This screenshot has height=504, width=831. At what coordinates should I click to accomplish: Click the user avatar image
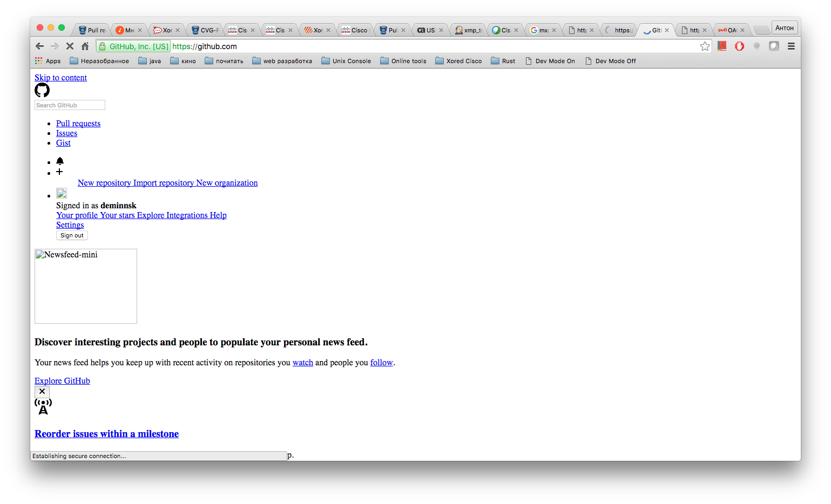click(x=62, y=193)
